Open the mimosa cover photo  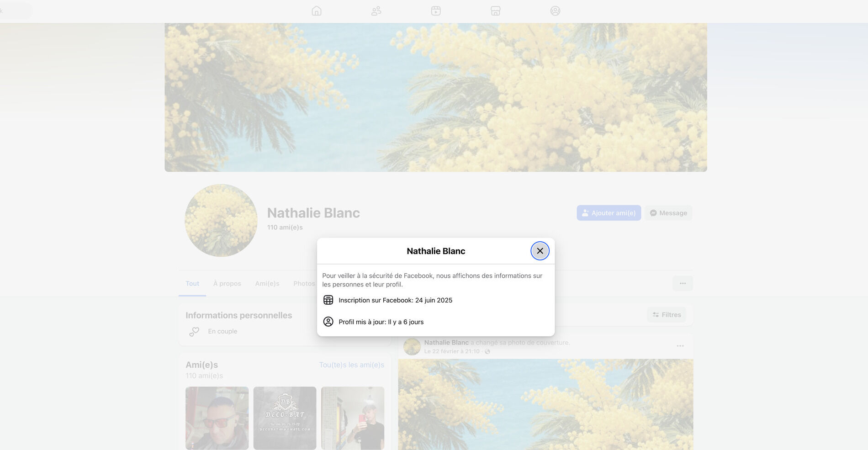tap(436, 97)
